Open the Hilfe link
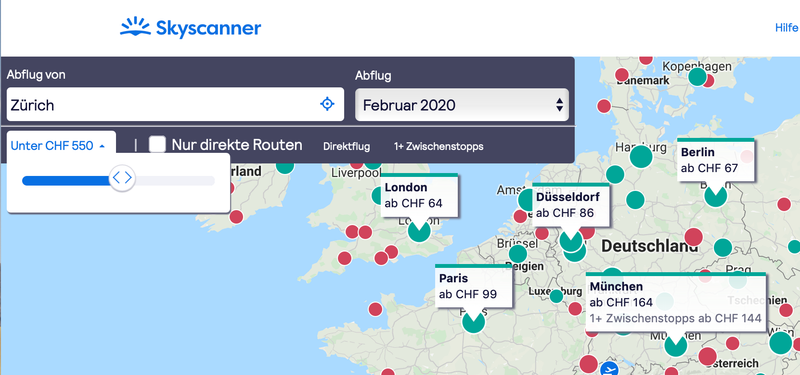800x375 pixels. point(786,28)
